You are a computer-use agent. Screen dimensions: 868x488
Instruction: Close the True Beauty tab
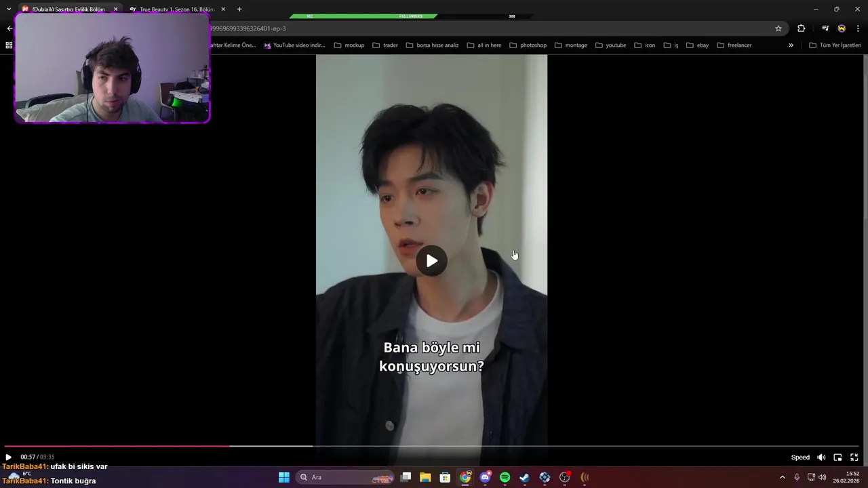coord(223,9)
